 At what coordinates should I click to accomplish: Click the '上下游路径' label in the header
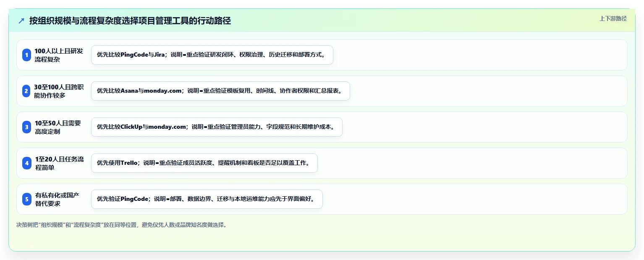pos(613,18)
